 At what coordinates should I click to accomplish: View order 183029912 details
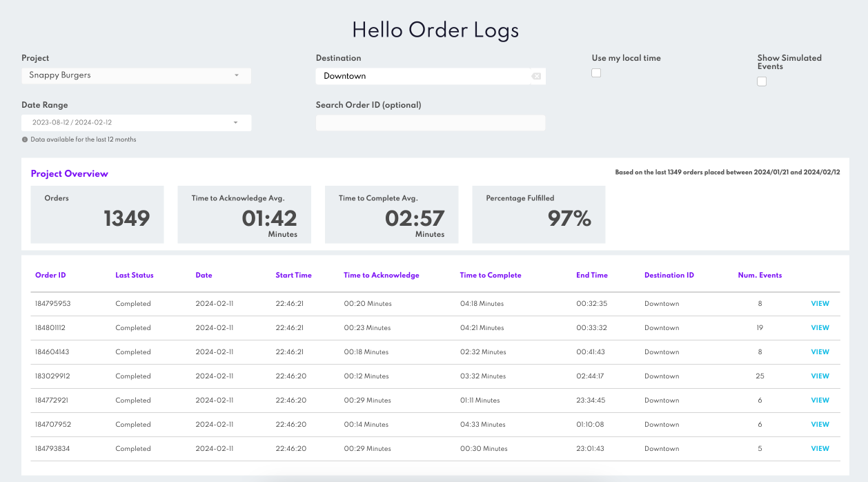820,376
